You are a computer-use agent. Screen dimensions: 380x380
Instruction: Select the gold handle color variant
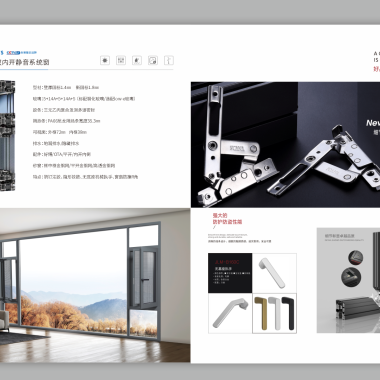(x=261, y=313)
